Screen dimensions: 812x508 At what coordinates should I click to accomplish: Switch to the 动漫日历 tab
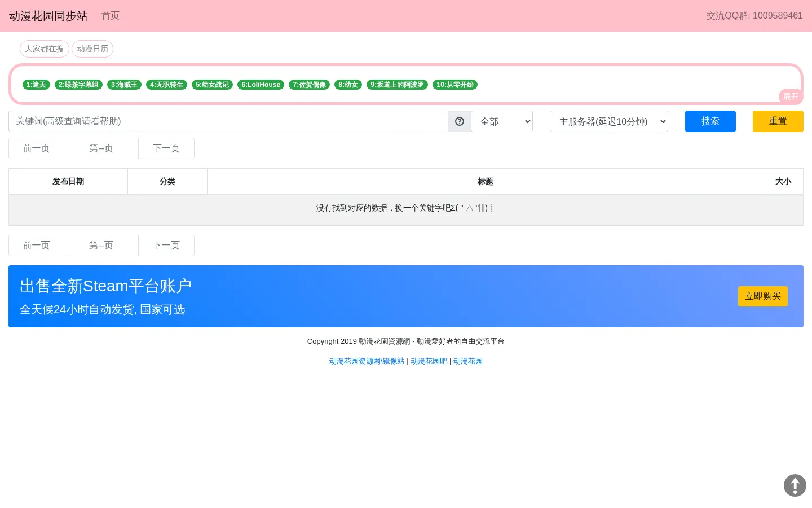pyautogui.click(x=92, y=49)
